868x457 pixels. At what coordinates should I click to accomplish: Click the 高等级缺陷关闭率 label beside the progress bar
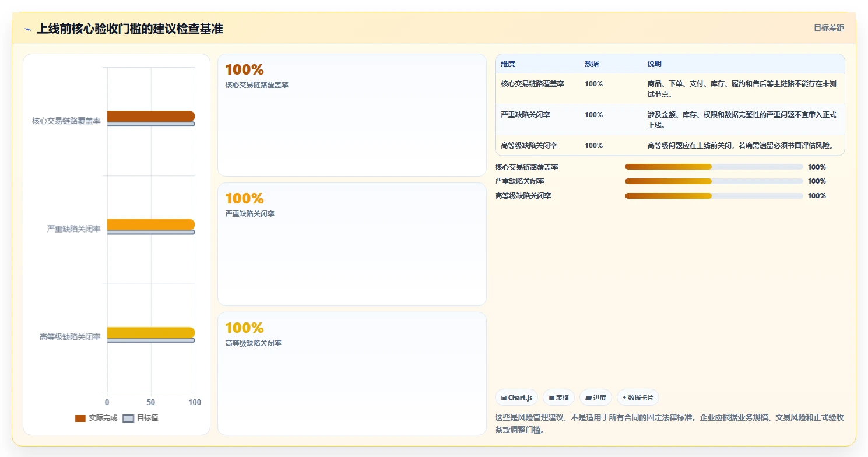click(x=523, y=196)
